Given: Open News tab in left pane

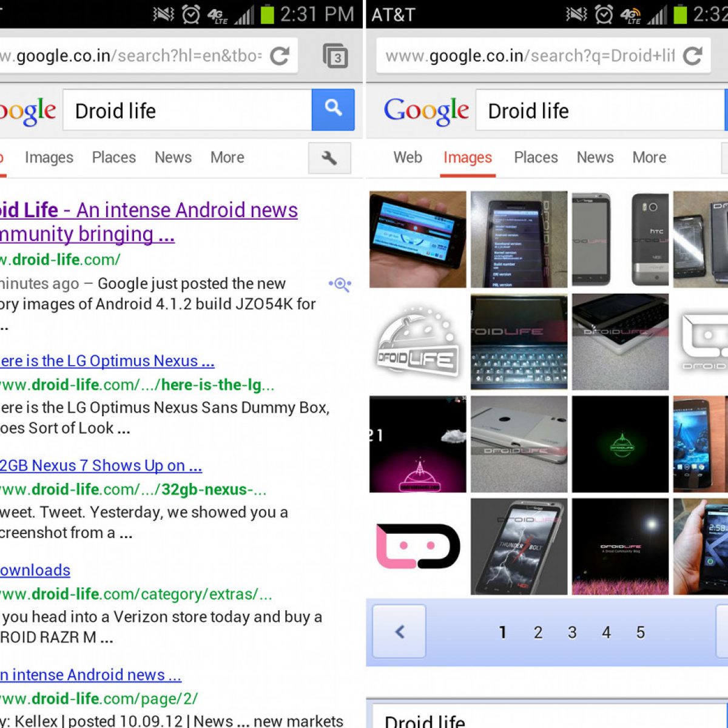Looking at the screenshot, I should pos(173,157).
